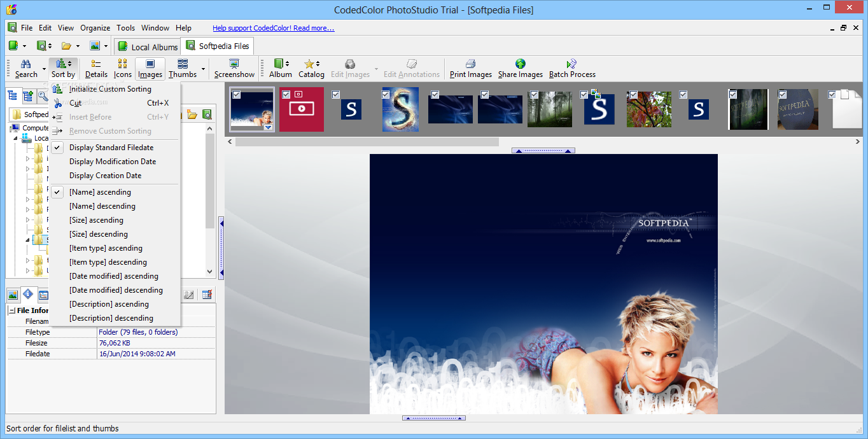Image resolution: width=868 pixels, height=439 pixels.
Task: Click the open folder icon in top toolbar
Action: [x=66, y=46]
